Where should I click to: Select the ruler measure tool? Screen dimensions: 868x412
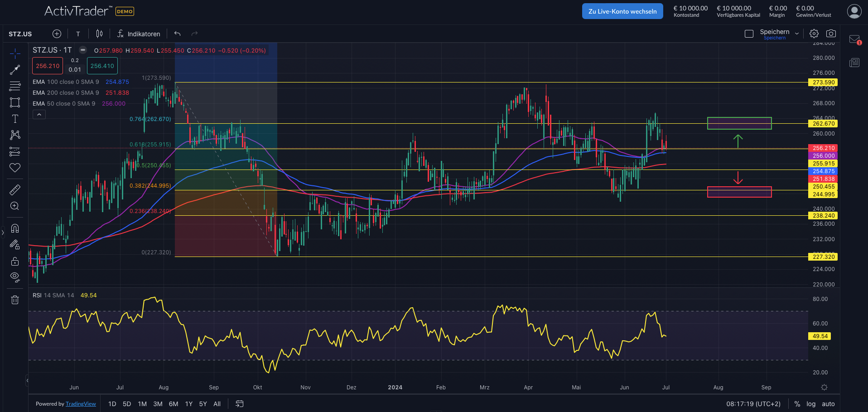tap(15, 189)
